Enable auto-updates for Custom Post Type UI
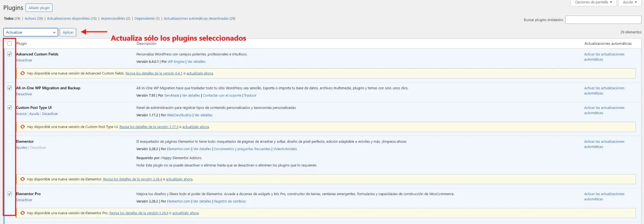644x224 pixels. click(x=604, y=110)
